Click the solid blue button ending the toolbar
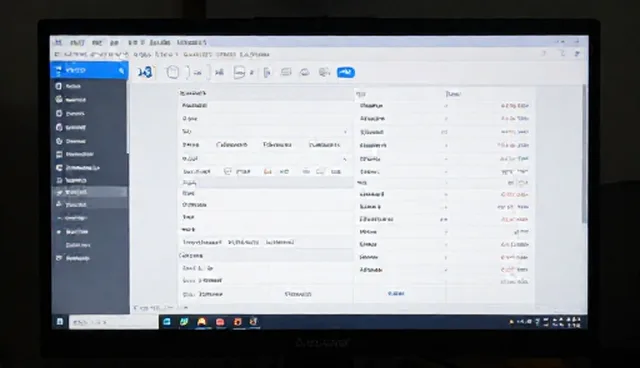 (x=346, y=72)
